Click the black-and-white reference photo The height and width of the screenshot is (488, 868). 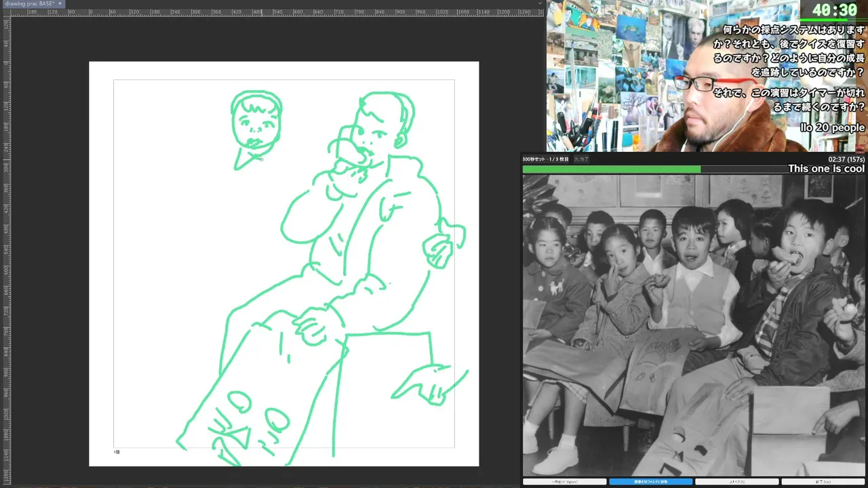pos(694,325)
